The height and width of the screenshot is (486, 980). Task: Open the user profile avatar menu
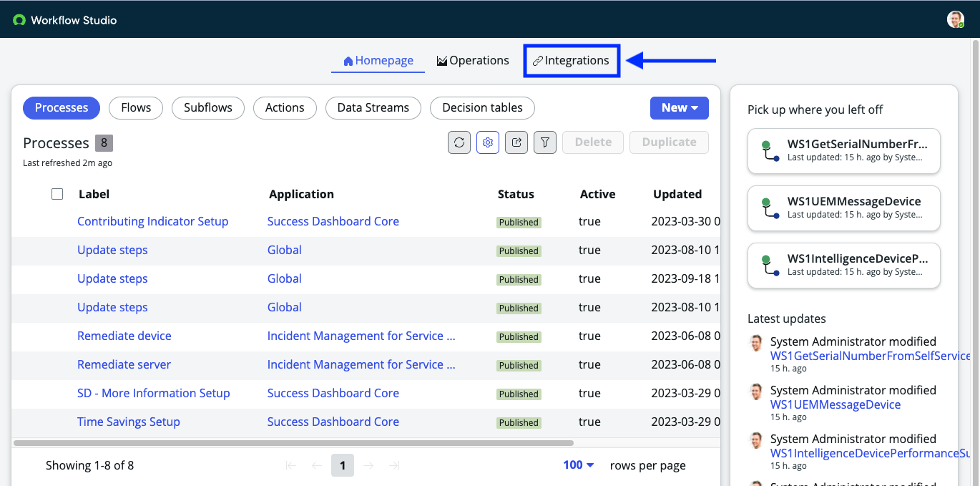(956, 19)
